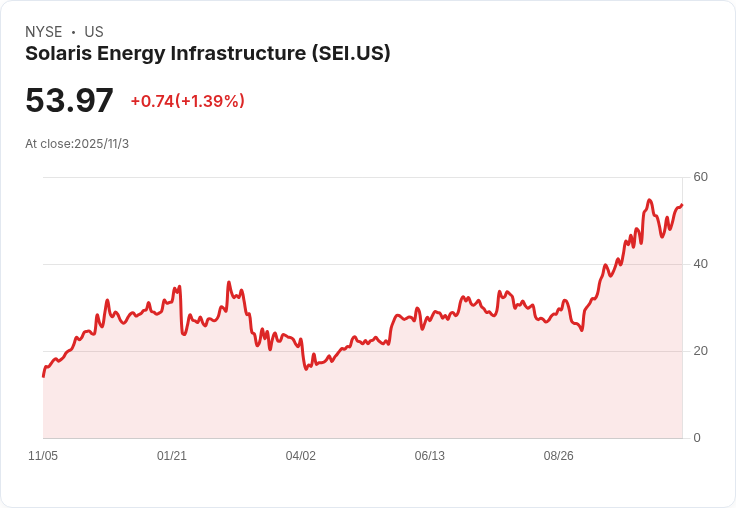Click the 11/05 date on x-axis
Viewport: 736px width, 508px height.
coord(43,456)
